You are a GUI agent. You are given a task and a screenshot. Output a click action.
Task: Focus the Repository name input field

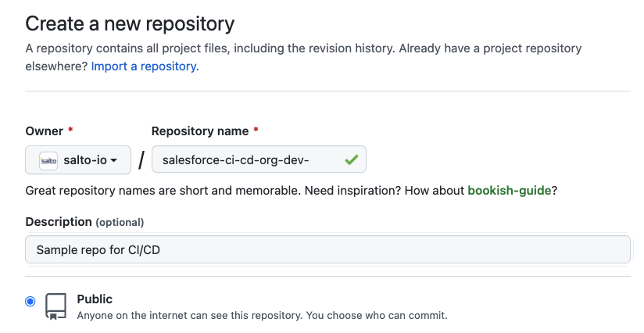coord(259,159)
